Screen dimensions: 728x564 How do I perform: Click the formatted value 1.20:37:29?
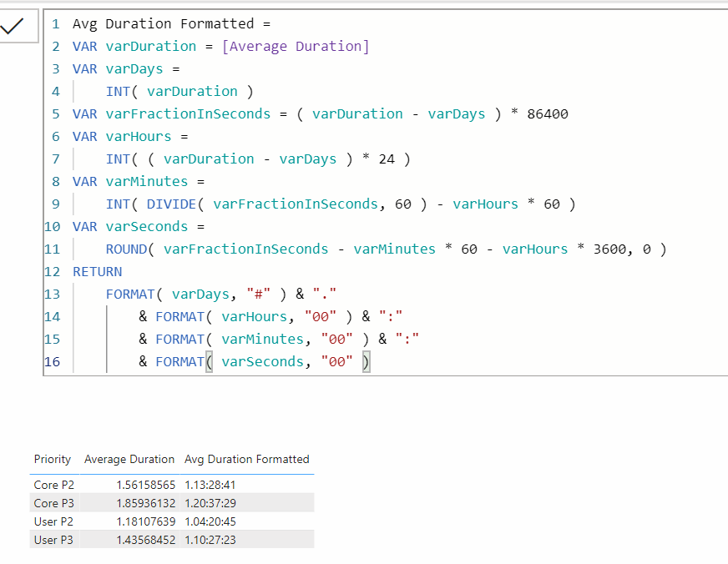coord(210,503)
